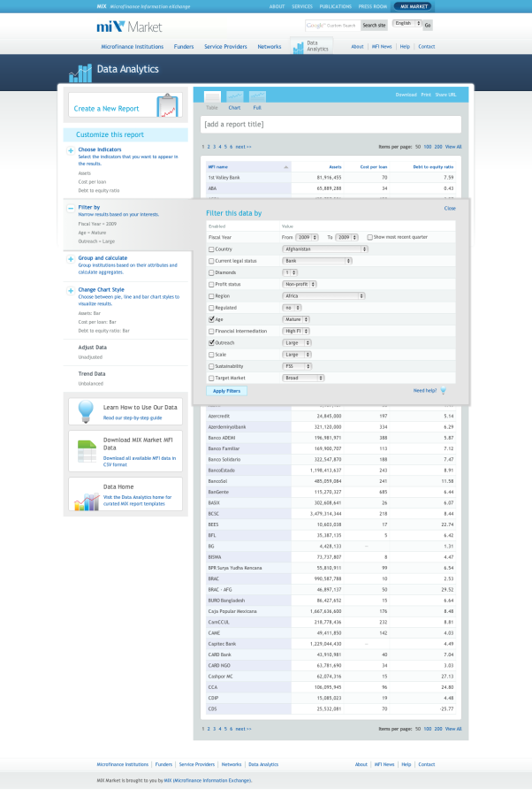Open Help in the footer
The image size is (532, 796).
tap(407, 764)
